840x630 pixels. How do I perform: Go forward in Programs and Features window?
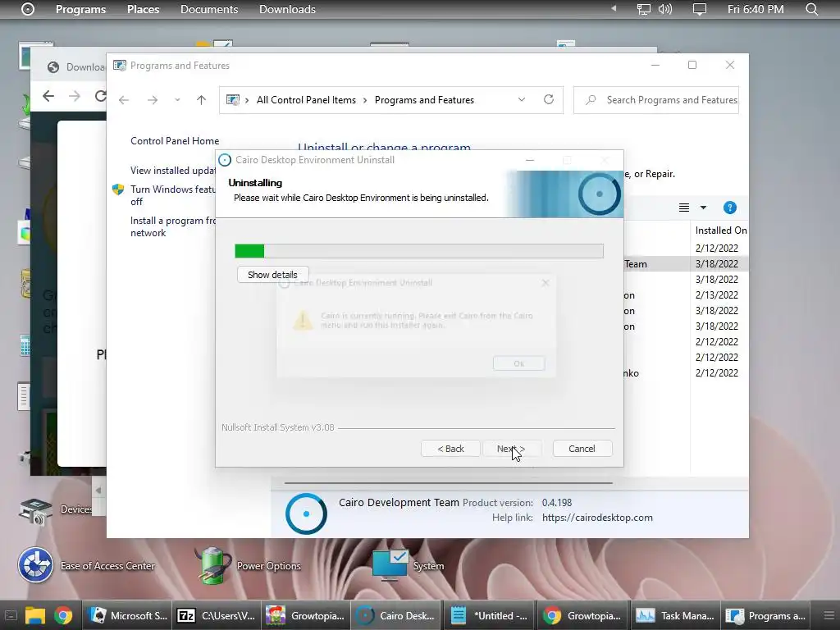pyautogui.click(x=152, y=99)
